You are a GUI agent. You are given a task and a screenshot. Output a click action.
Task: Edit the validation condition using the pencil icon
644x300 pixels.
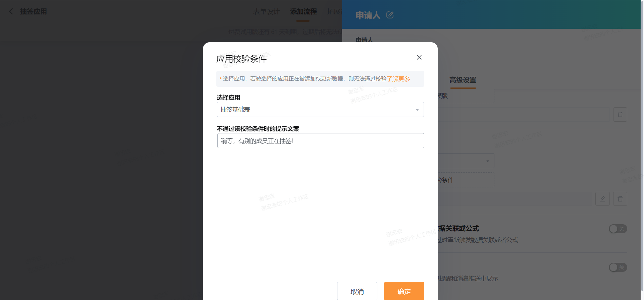click(x=602, y=199)
